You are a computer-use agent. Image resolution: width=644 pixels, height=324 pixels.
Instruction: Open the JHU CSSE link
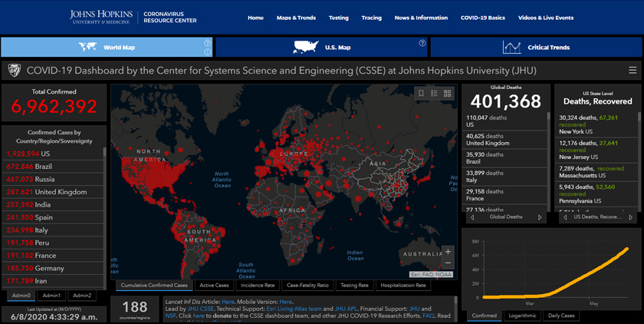pyautogui.click(x=200, y=309)
